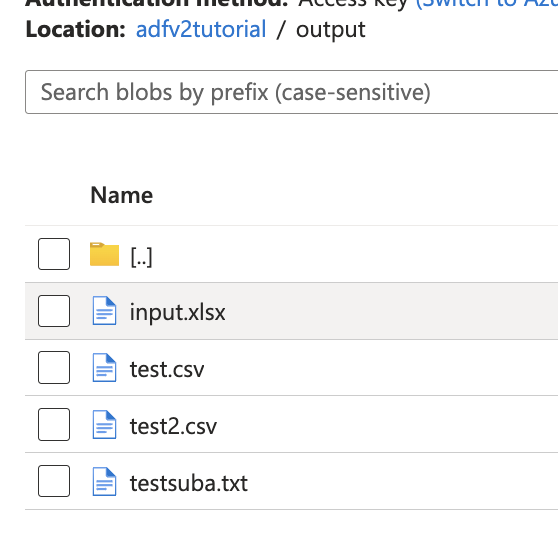Screen dimensions: 558x540
Task: Click the Switch to Azure AD authentication link
Action: coord(487,3)
